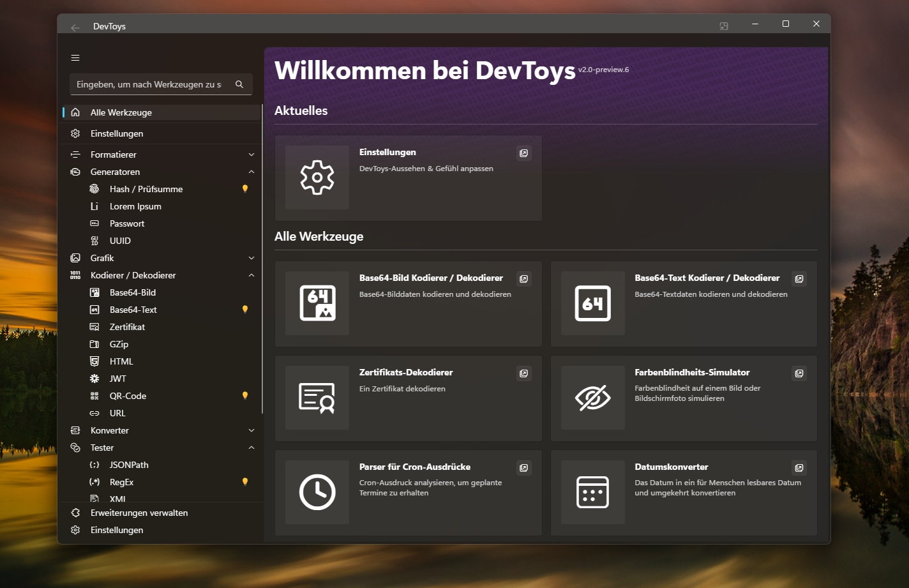Collapse the Tester group chevron
This screenshot has width=909, height=588.
pos(252,448)
